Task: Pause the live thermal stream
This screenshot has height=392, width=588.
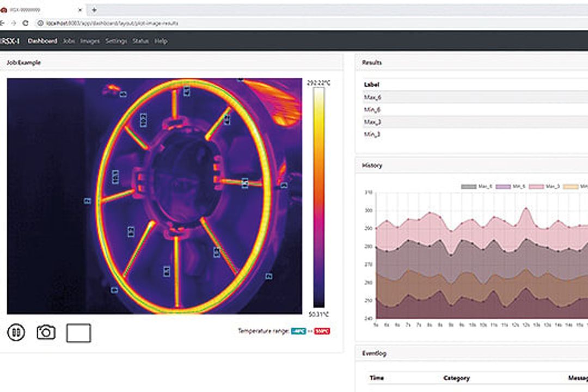Action: click(16, 332)
